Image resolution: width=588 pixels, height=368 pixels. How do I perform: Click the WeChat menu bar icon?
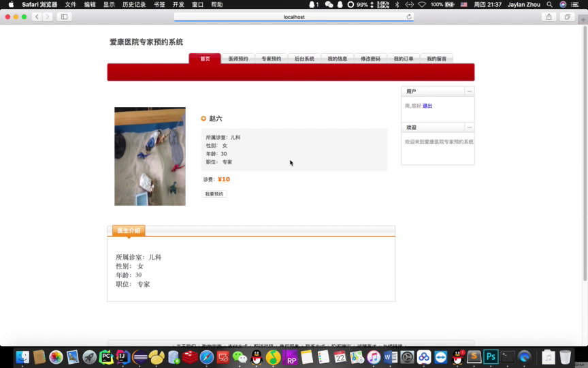click(x=329, y=5)
